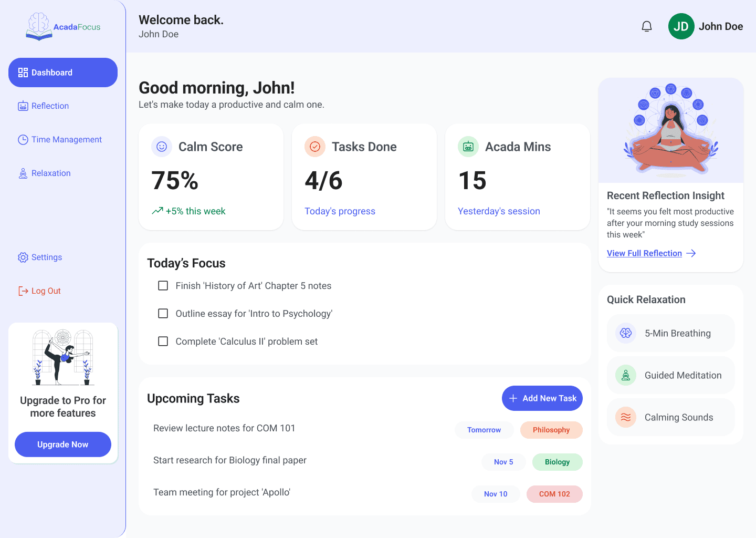Click the meditating woman illustration

coord(671,130)
